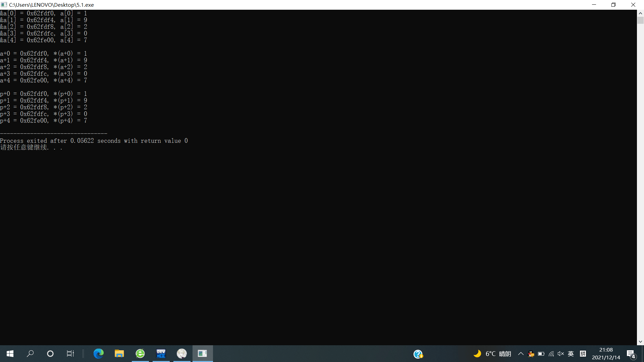The height and width of the screenshot is (362, 644).
Task: Open Cortana circle icon
Action: tap(50, 354)
